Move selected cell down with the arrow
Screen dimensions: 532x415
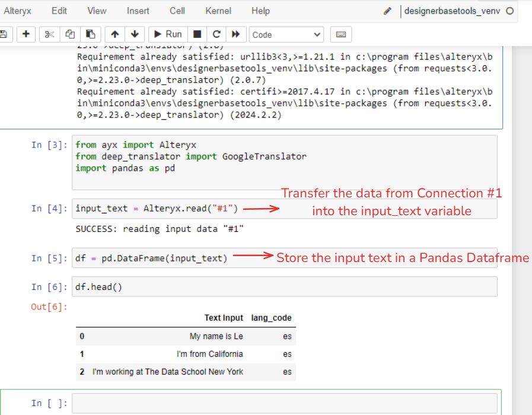[135, 34]
